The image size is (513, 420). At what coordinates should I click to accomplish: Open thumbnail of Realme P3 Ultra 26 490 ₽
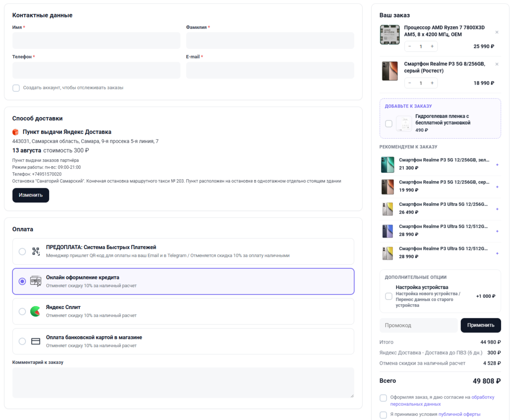pyautogui.click(x=388, y=209)
